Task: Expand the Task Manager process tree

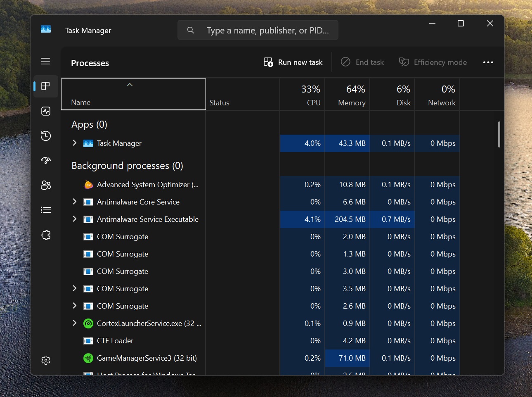Action: (x=75, y=143)
